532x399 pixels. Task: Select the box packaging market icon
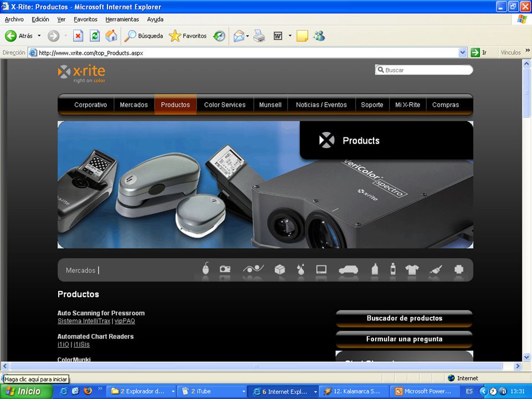(279, 269)
